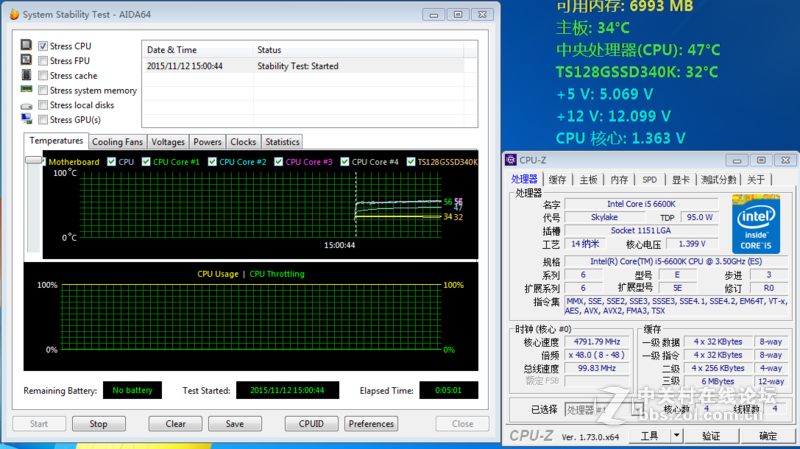
Task: Open the 缓存 tab in CPU-Z
Action: point(557,180)
